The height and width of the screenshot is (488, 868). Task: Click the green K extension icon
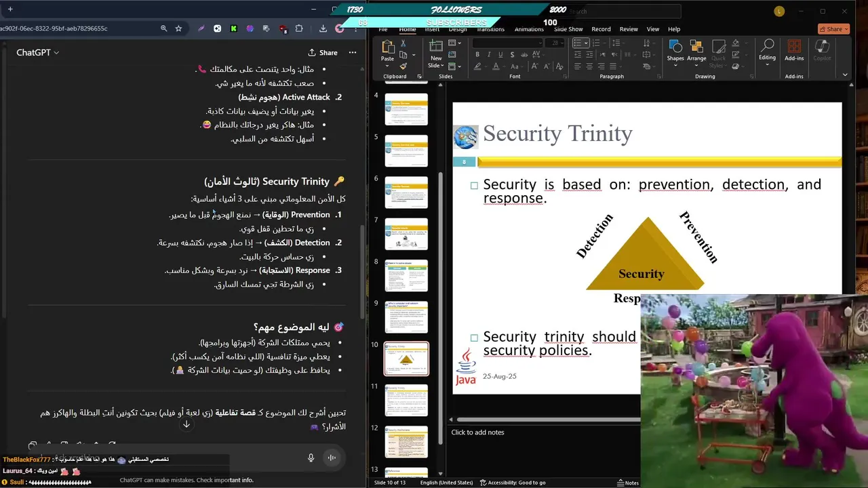(x=233, y=28)
